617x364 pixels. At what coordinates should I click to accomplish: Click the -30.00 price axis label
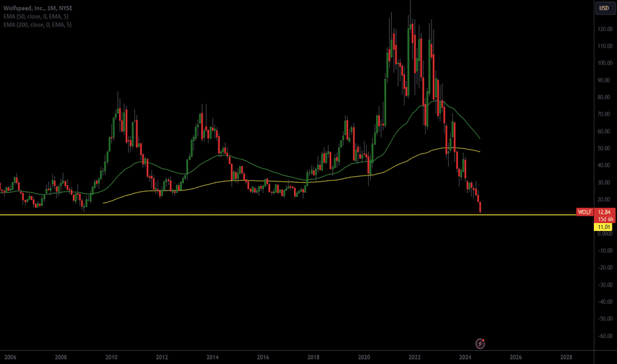605,285
